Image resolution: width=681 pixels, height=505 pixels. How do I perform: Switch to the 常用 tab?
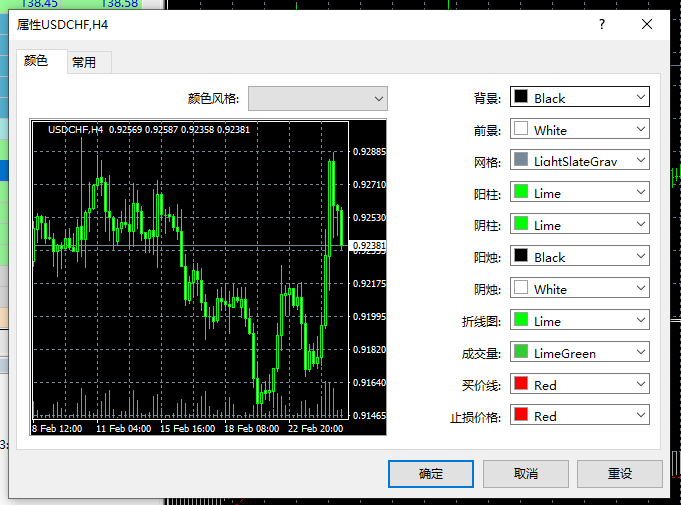84,62
